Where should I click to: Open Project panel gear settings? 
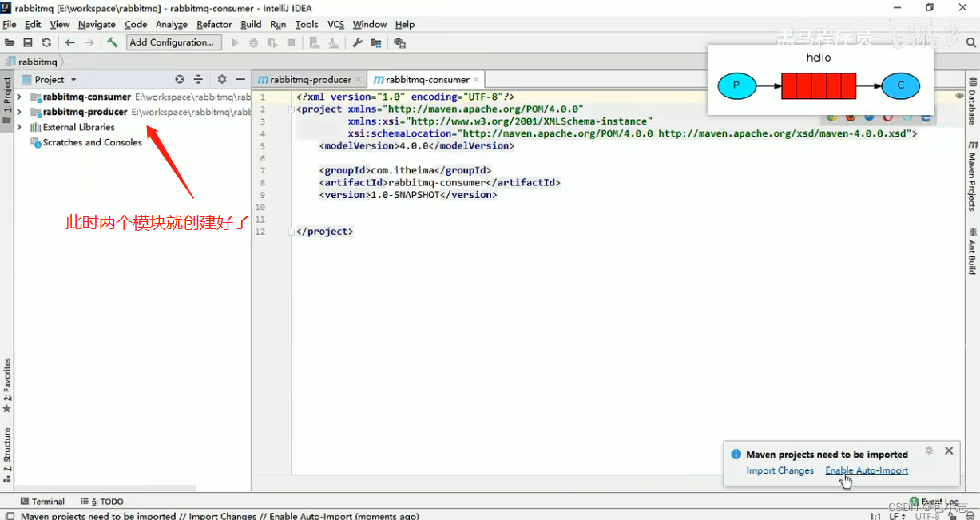click(x=222, y=80)
